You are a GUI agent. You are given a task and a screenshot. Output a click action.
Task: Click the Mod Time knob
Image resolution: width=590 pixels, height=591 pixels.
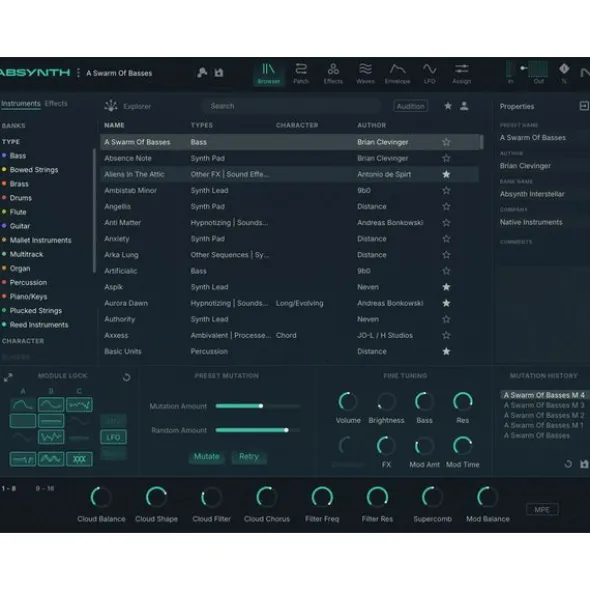point(463,446)
